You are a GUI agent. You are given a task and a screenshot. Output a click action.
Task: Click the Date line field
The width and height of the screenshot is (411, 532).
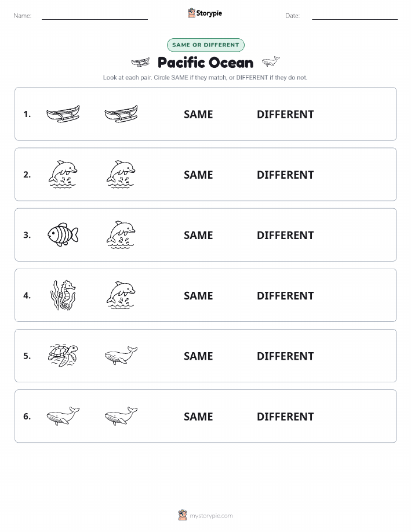tap(355, 16)
